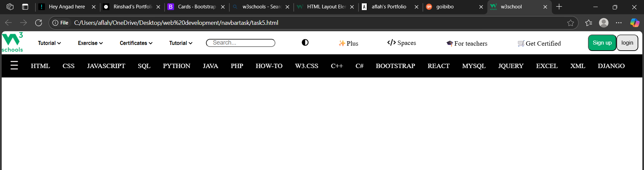This screenshot has width=644, height=170.
Task: Expand the Certificates dropdown
Action: [136, 43]
